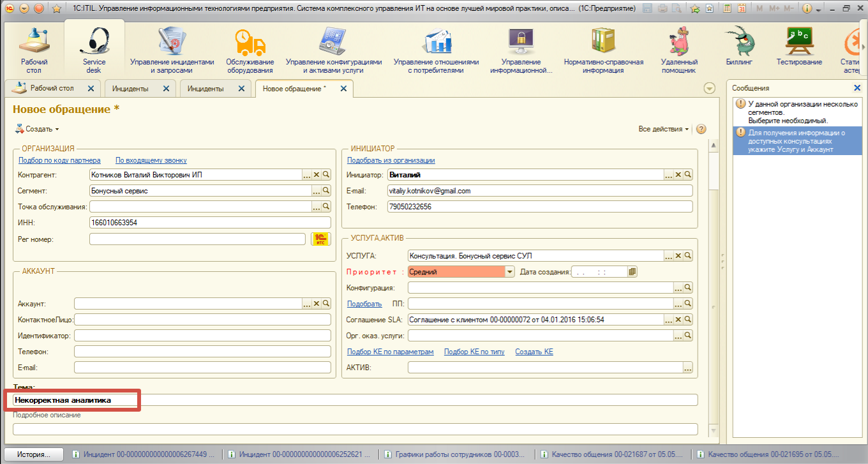The image size is (868, 464).
Task: Click the 1C ИТС button beside Рег номер
Action: (321, 239)
